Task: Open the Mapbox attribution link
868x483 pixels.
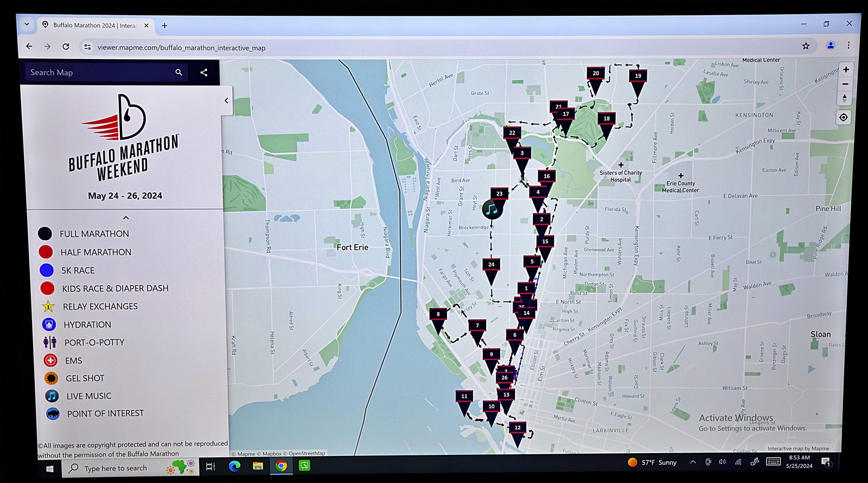Action: [x=269, y=454]
